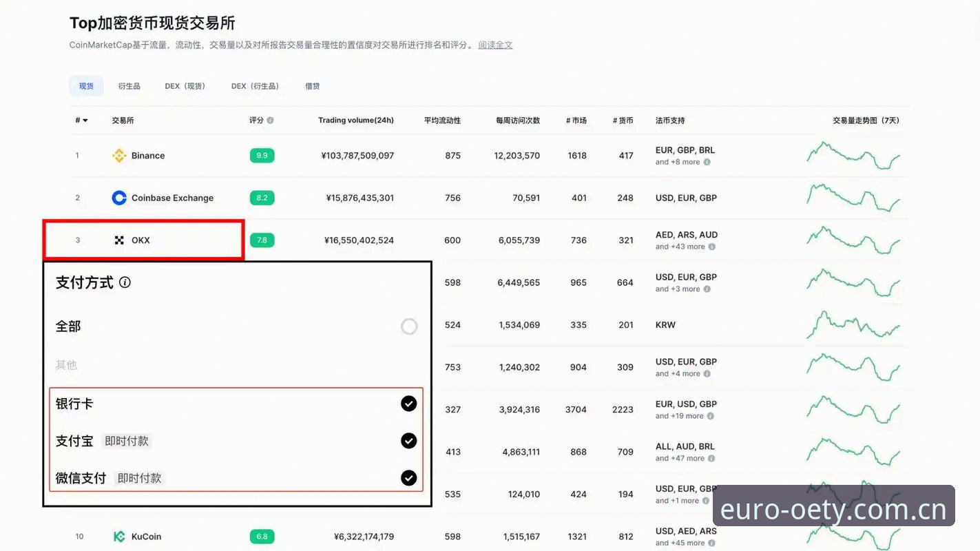This screenshot has width=980, height=551.
Task: Sort by # 货币 column header
Action: pos(623,121)
